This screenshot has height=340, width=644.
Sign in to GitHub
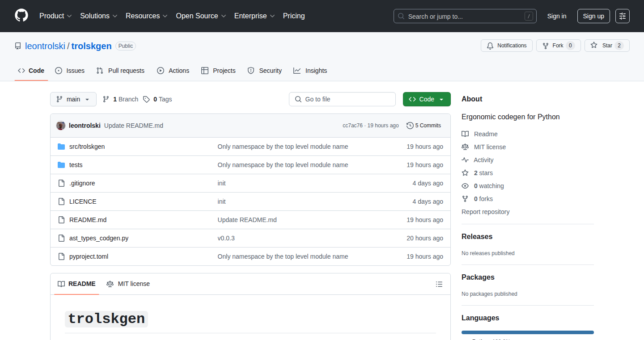pyautogui.click(x=557, y=16)
